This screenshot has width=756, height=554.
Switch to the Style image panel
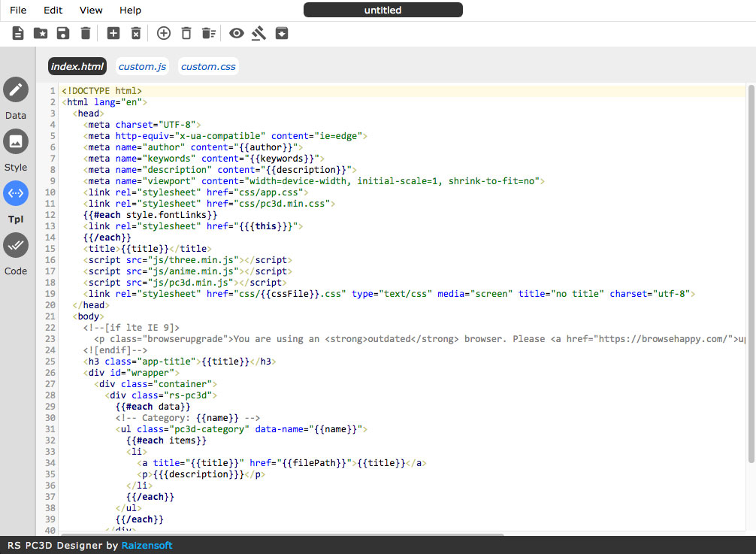pyautogui.click(x=16, y=141)
